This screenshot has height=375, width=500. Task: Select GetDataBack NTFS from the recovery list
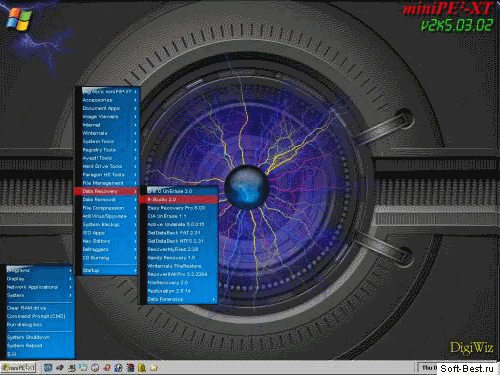(178, 241)
